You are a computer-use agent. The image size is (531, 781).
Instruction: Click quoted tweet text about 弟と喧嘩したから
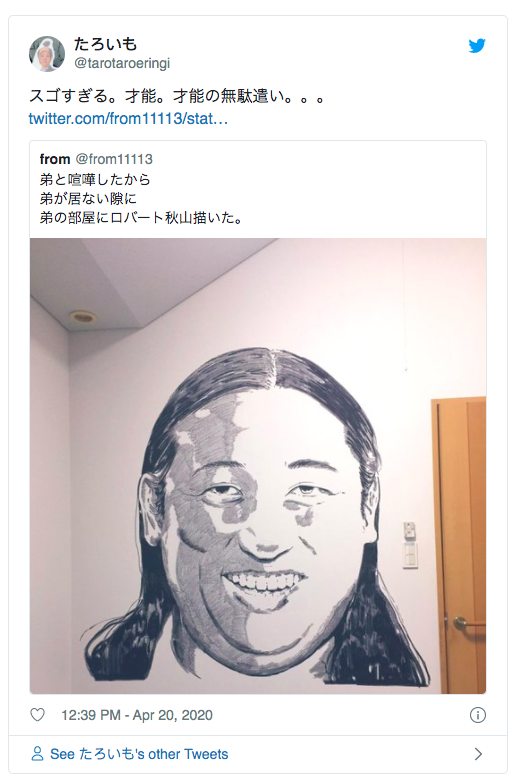[95, 179]
